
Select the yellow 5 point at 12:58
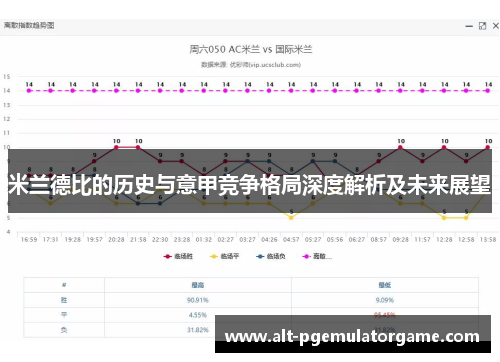pos(466,218)
